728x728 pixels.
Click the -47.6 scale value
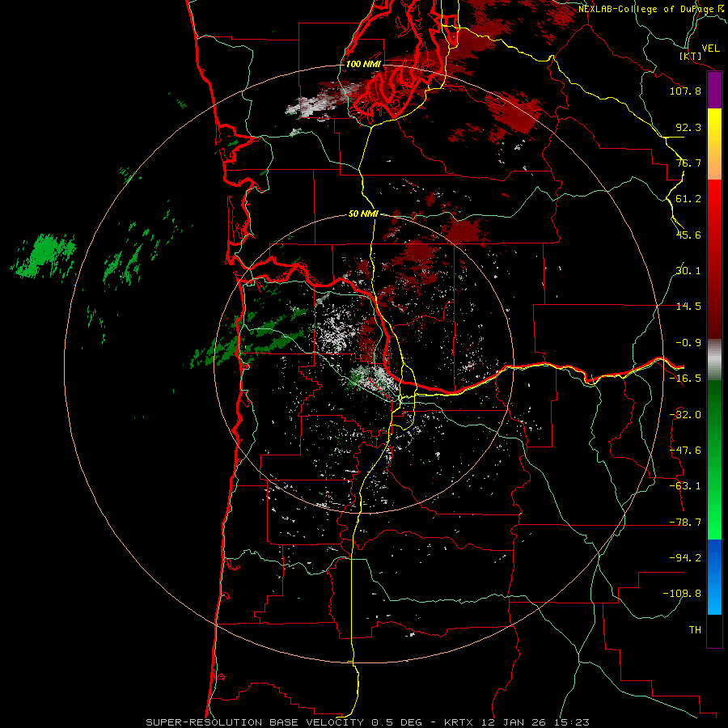(x=685, y=451)
